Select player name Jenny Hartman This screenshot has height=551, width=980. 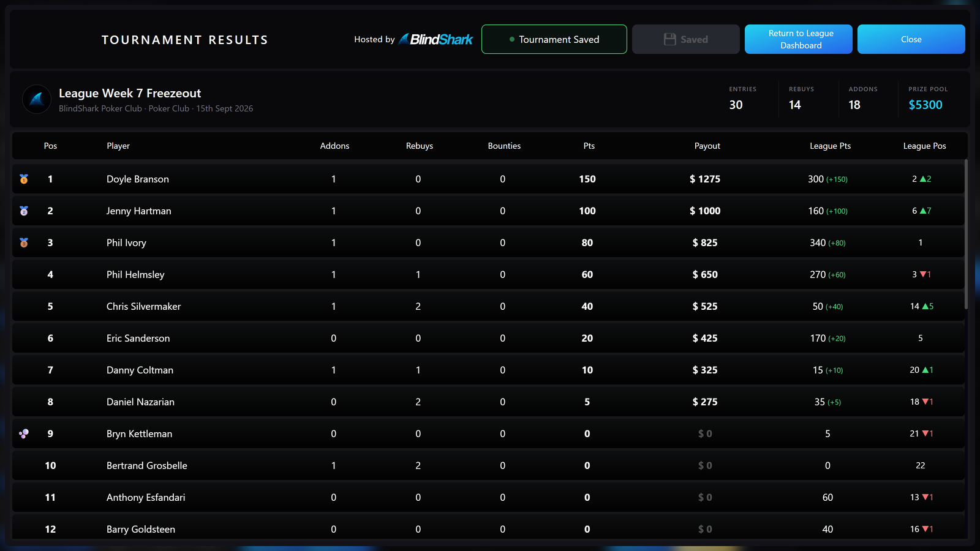tap(139, 211)
